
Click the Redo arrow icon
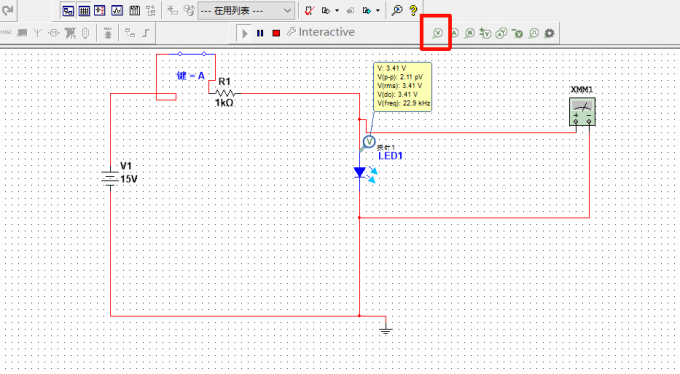click(x=8, y=10)
